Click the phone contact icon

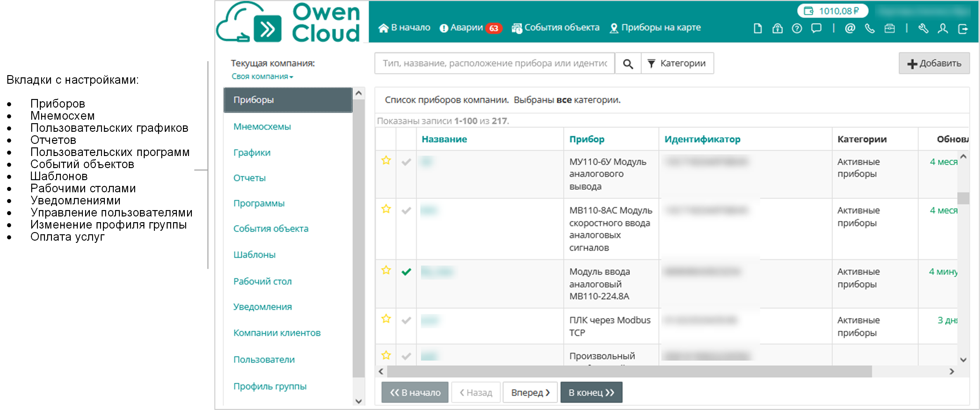point(870,29)
